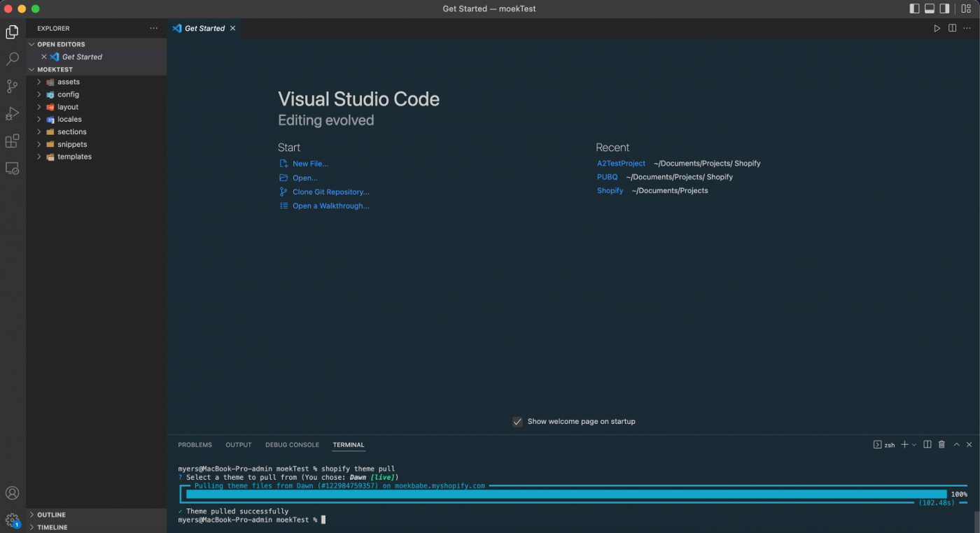Screen dimensions: 980x533
Task: Add a new terminal with plus icon
Action: pyautogui.click(x=904, y=445)
